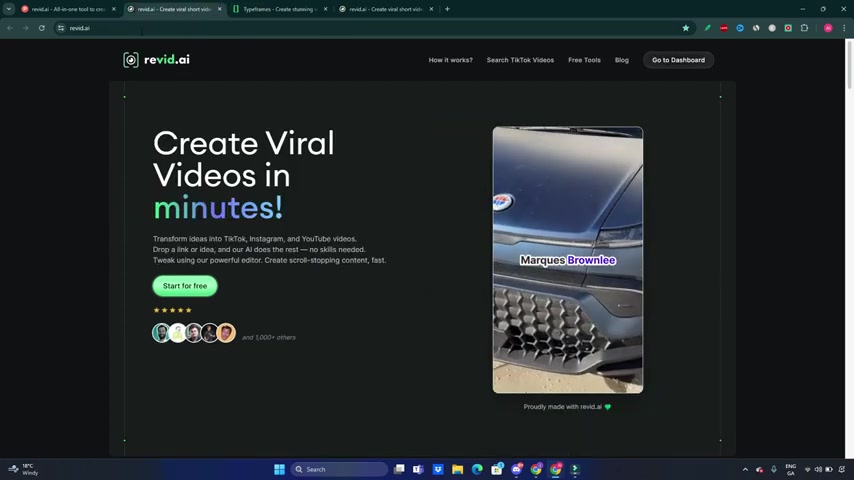The height and width of the screenshot is (480, 854).
Task: View site information icon in address bar
Action: pos(61,28)
